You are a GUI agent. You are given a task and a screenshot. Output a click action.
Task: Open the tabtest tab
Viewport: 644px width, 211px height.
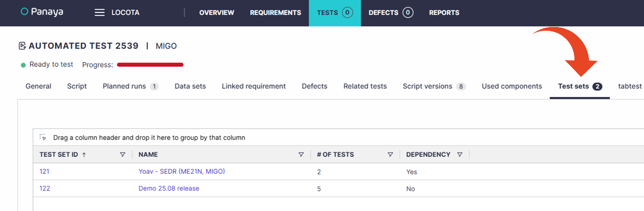630,86
